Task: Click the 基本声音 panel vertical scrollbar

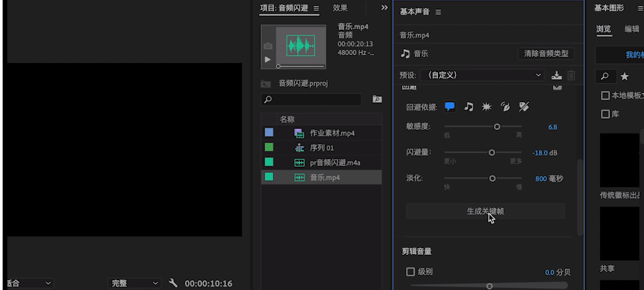Action: click(580, 198)
